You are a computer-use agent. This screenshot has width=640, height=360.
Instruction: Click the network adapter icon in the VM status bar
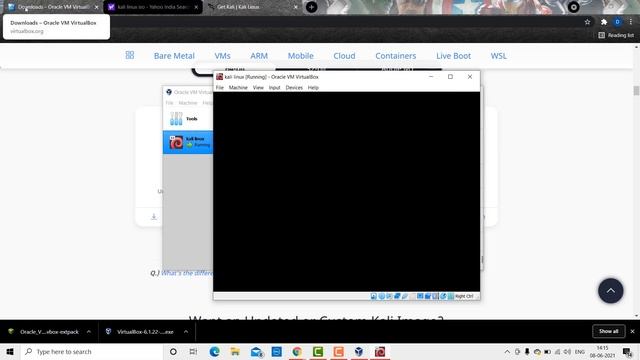tap(397, 296)
